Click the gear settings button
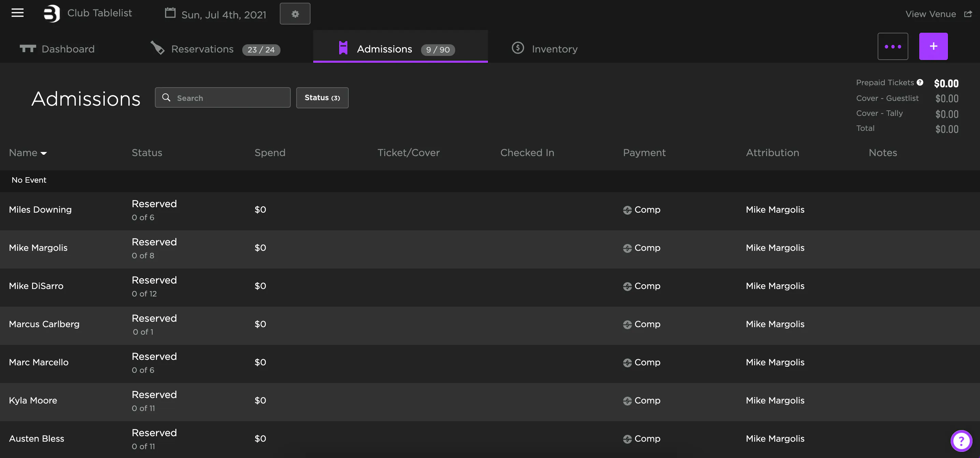The height and width of the screenshot is (458, 980). coord(295,14)
